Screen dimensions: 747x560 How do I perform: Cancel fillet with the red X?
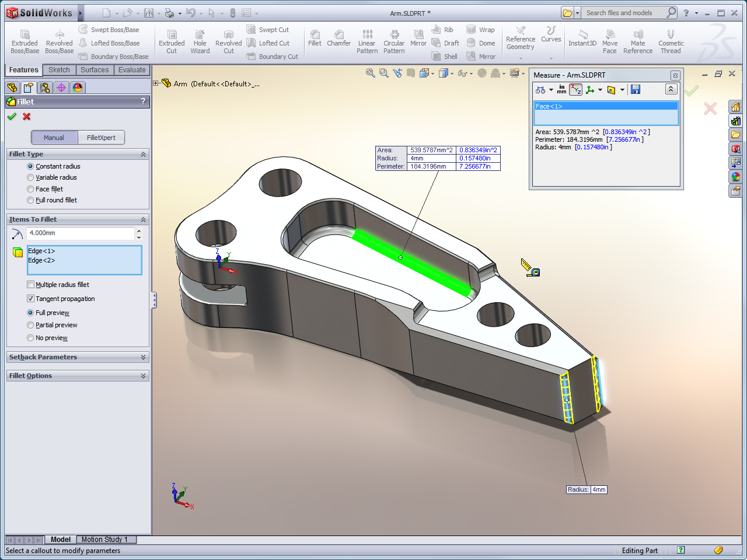point(26,117)
